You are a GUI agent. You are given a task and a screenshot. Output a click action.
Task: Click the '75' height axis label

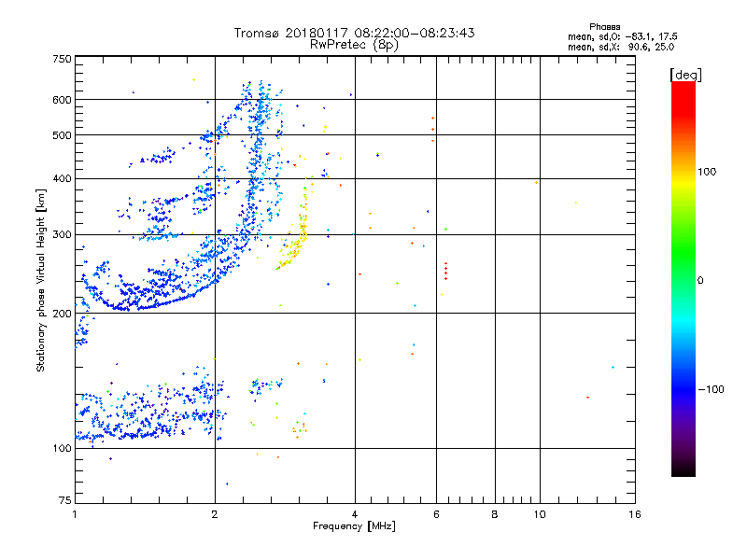click(x=65, y=500)
